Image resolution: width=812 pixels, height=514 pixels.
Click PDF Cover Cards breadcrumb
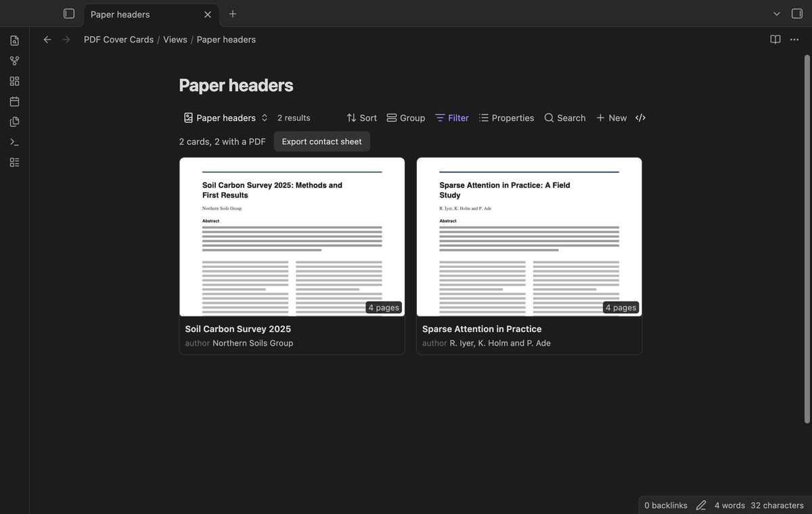pos(119,39)
